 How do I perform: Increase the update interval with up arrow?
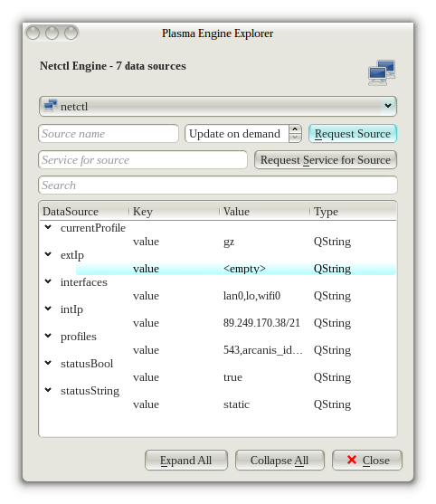295,129
